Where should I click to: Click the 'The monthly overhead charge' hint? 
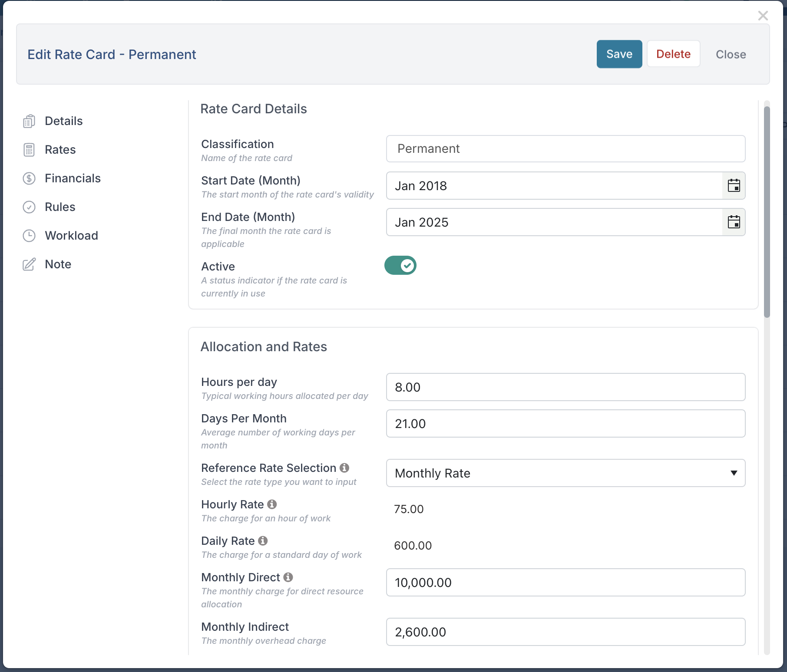pyautogui.click(x=264, y=641)
